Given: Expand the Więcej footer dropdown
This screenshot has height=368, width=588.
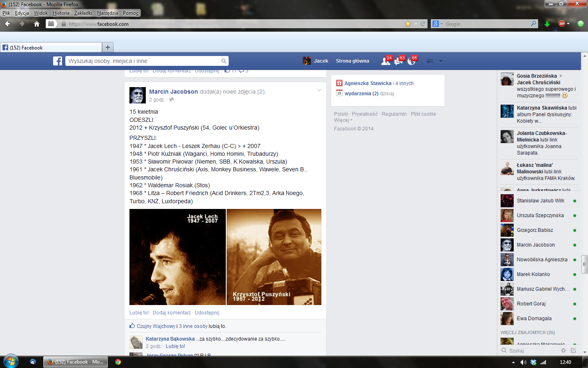Looking at the screenshot, I should click(x=343, y=120).
